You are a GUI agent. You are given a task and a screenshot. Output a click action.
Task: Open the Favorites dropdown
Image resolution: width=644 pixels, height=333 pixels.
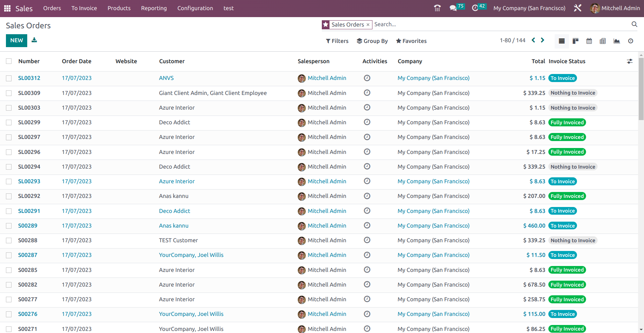[x=411, y=41]
